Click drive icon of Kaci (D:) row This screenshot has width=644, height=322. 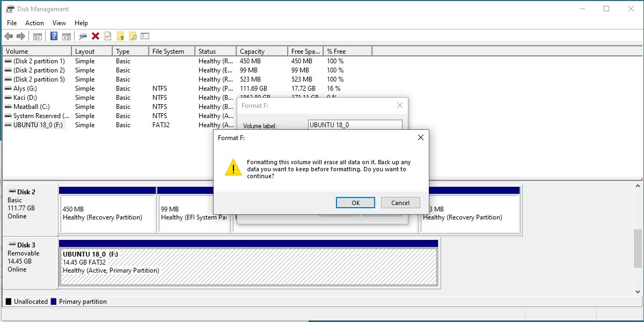tap(8, 98)
